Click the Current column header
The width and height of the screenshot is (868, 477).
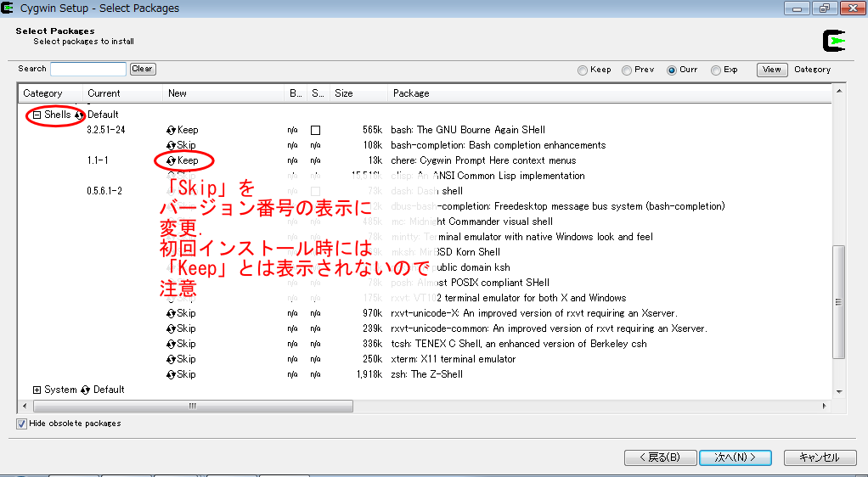tap(123, 93)
